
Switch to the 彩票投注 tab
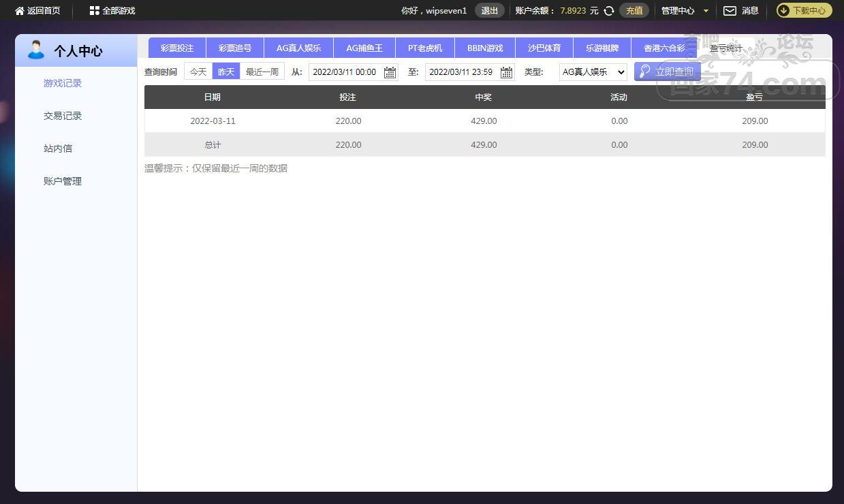(177, 48)
